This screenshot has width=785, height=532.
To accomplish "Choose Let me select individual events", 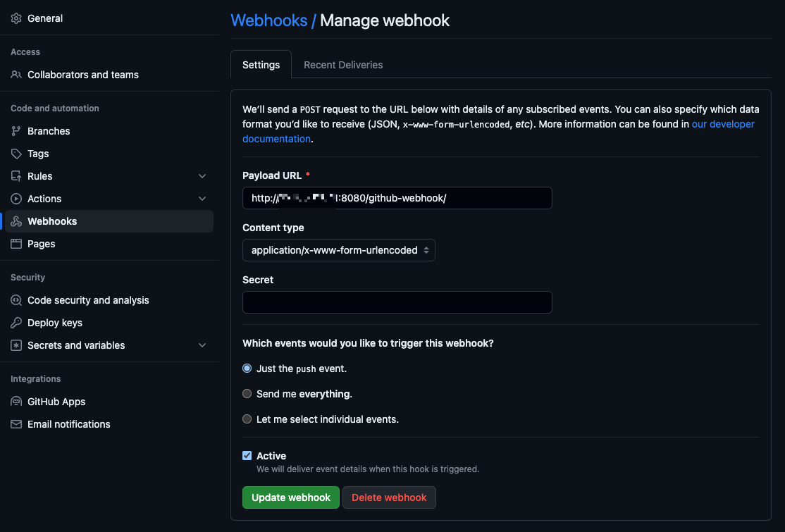I will pyautogui.click(x=247, y=419).
